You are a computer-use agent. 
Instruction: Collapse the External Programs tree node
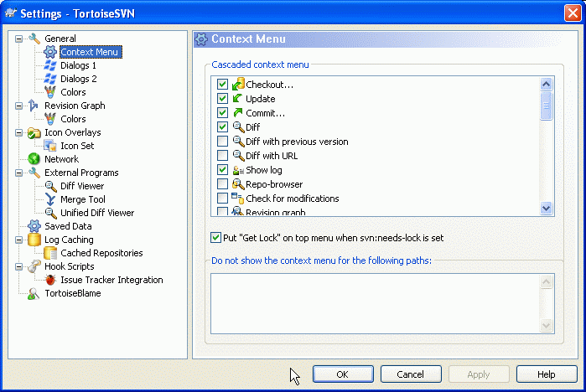pos(18,173)
